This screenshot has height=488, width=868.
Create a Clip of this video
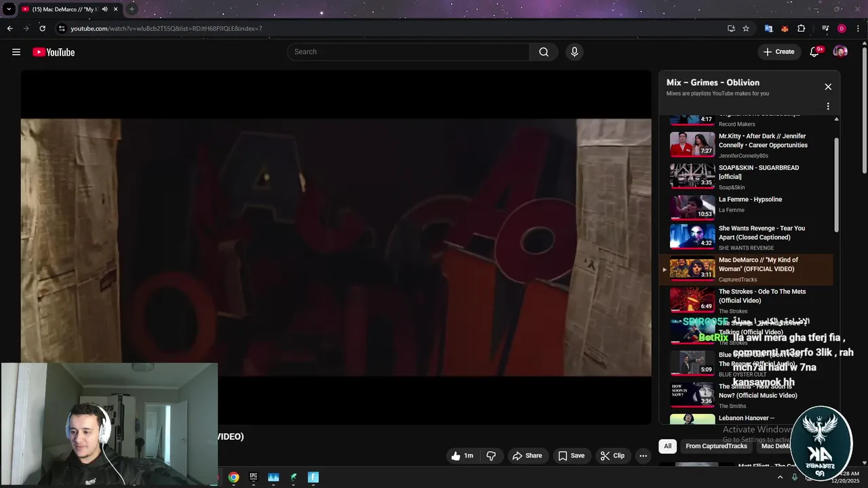tap(612, 455)
